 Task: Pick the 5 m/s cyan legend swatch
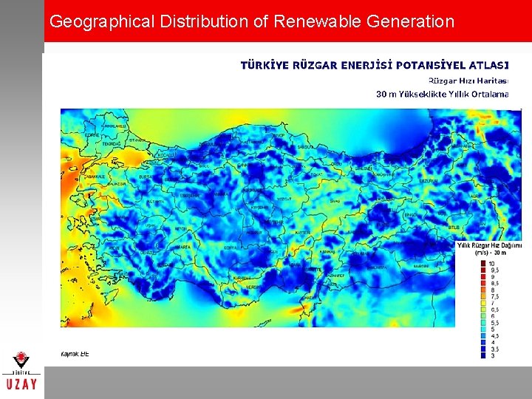(x=483, y=330)
